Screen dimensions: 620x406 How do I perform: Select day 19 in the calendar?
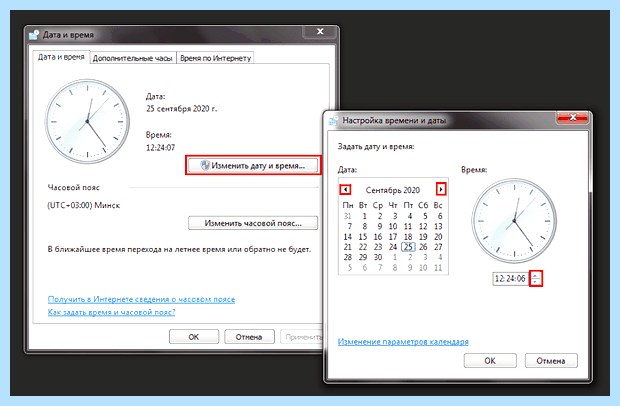(423, 236)
